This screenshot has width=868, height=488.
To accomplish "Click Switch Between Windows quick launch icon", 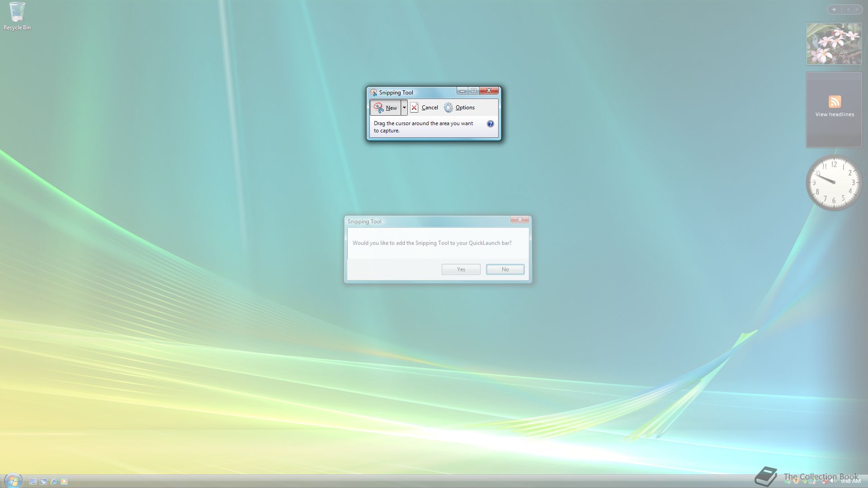I will (43, 482).
